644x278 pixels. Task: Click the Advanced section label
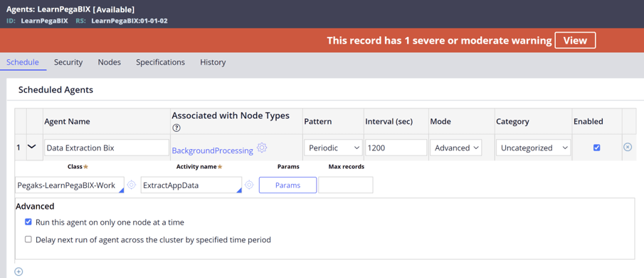pyautogui.click(x=35, y=206)
